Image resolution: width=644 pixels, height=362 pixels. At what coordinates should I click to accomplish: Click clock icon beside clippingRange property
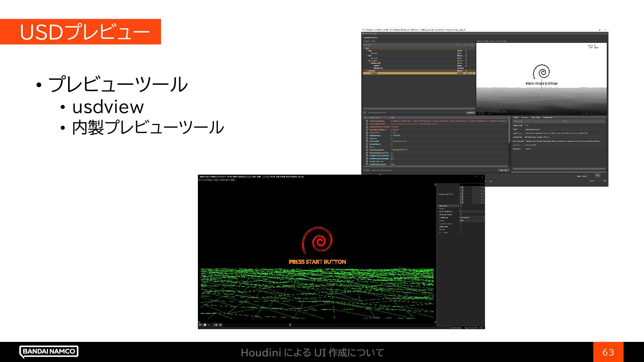pyautogui.click(x=367, y=135)
